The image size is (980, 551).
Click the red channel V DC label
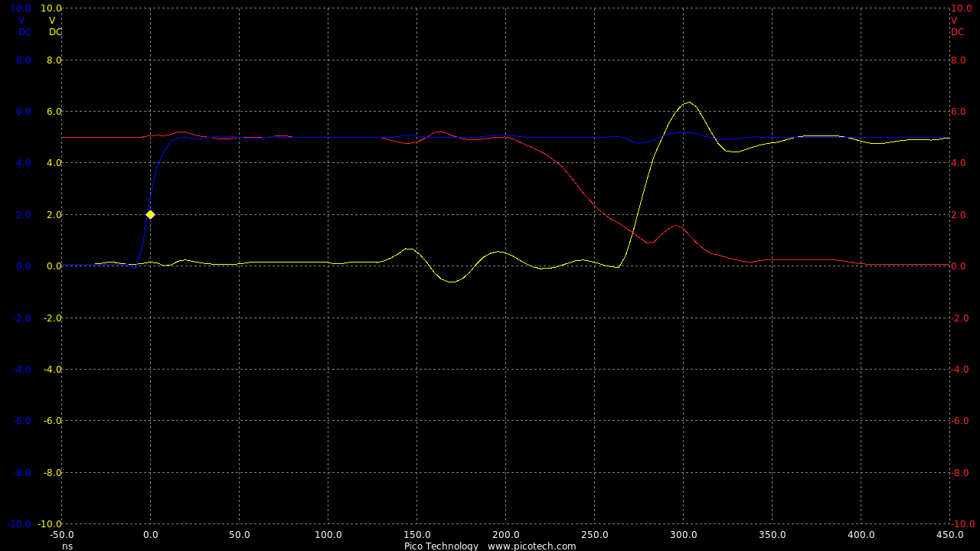click(x=957, y=26)
